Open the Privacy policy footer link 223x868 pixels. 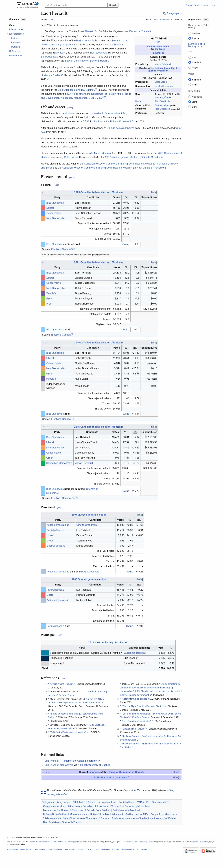[12, 849]
